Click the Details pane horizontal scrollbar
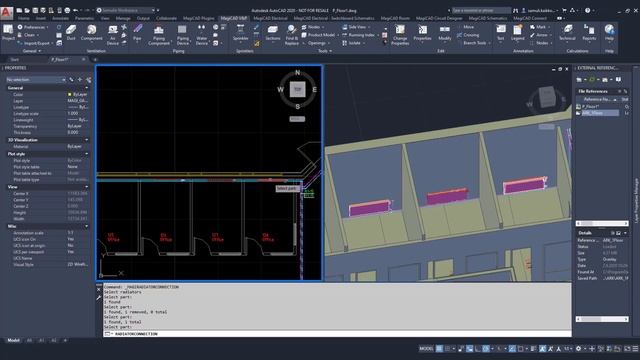The image size is (640, 360). [x=602, y=319]
